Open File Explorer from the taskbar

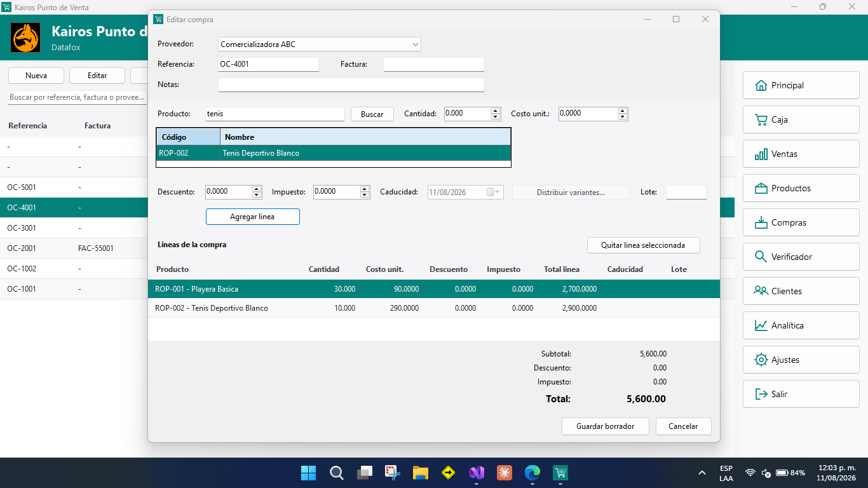pos(420,473)
